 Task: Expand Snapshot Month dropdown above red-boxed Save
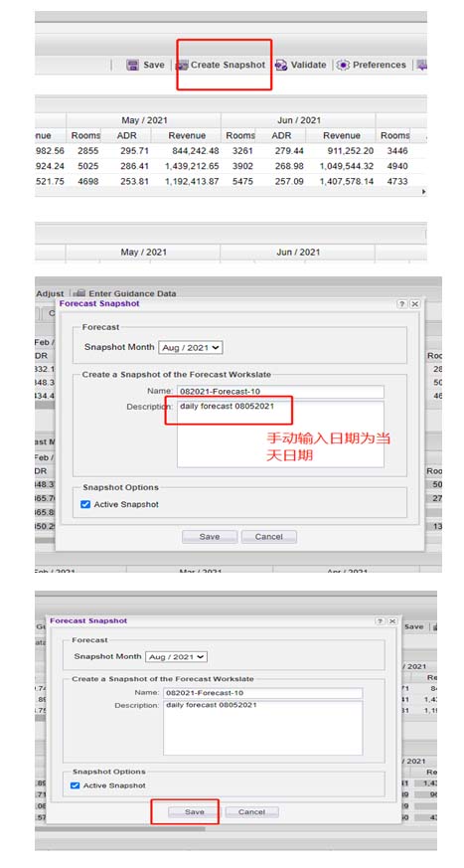[177, 656]
